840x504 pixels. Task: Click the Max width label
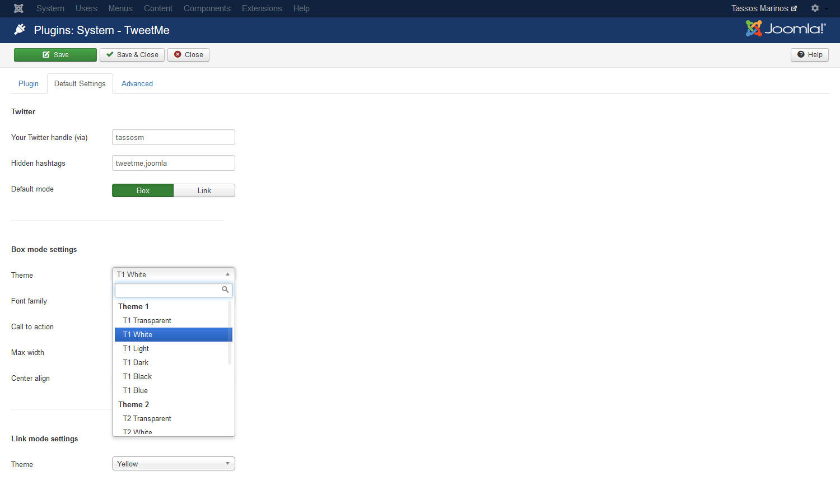click(27, 352)
